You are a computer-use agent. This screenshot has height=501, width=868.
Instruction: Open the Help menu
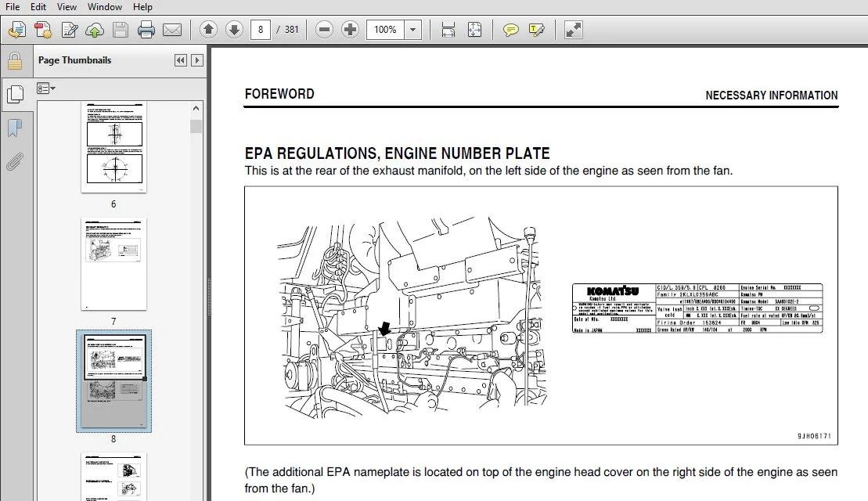click(x=142, y=6)
